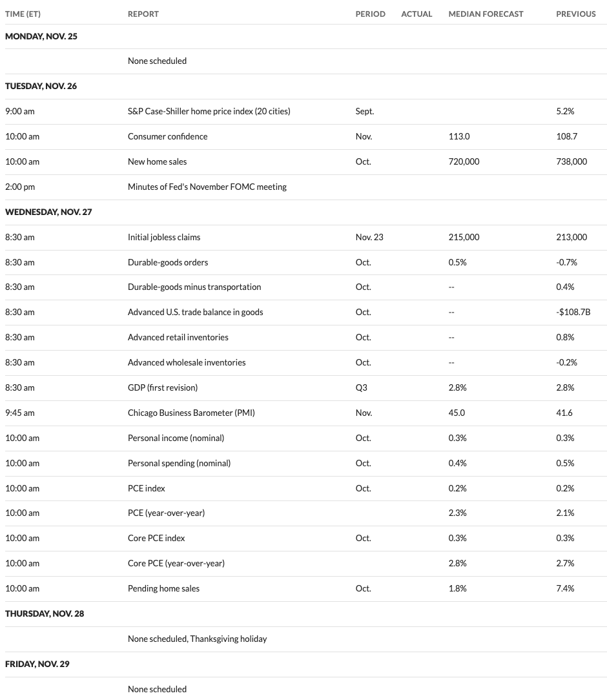Open Minutes of Fed's November FOMC meeting
The width and height of the screenshot is (607, 700).
[207, 187]
